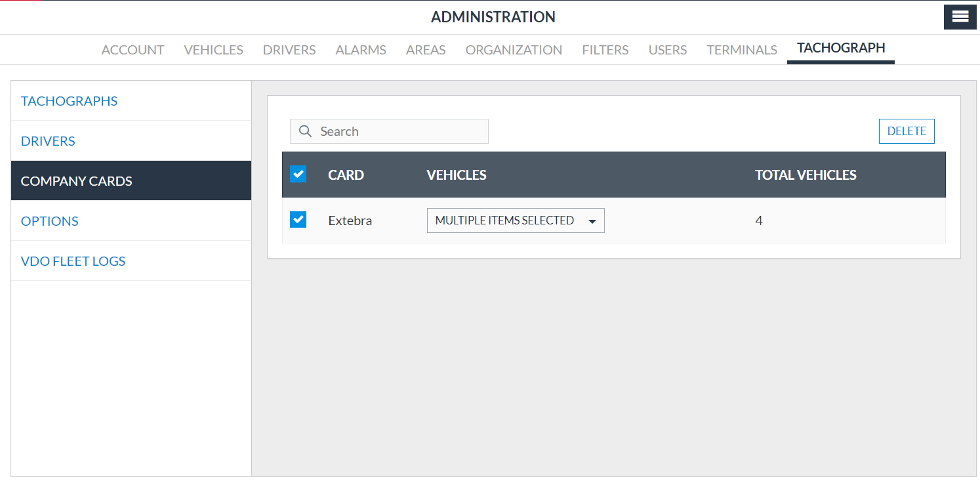Go to the Alarms tab
The height and width of the screenshot is (481, 980).
pyautogui.click(x=361, y=50)
